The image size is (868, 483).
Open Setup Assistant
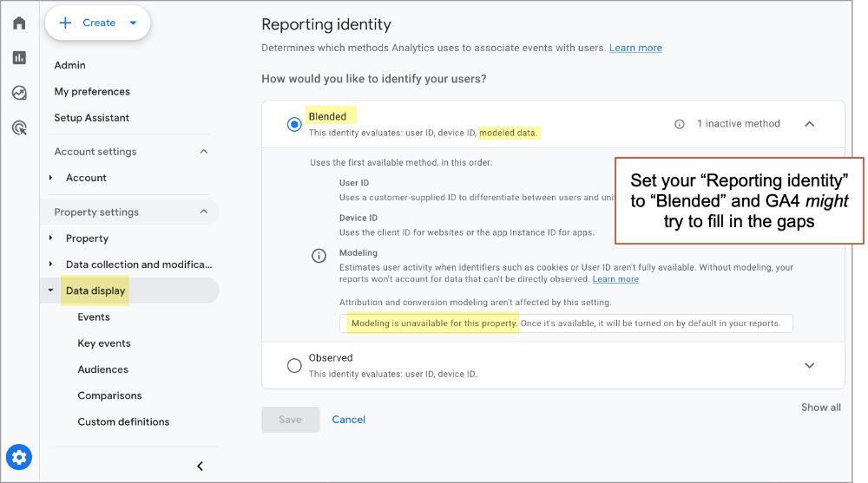tap(91, 117)
